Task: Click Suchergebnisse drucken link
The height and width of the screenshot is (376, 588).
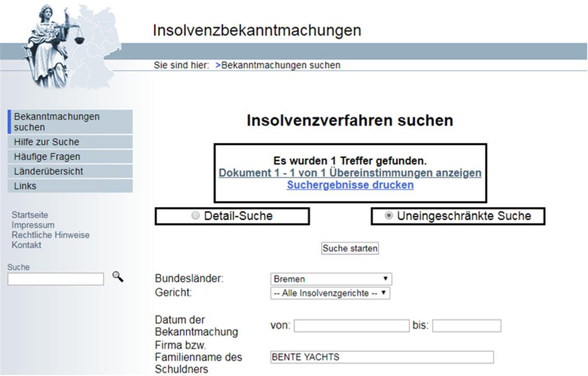Action: pos(350,185)
